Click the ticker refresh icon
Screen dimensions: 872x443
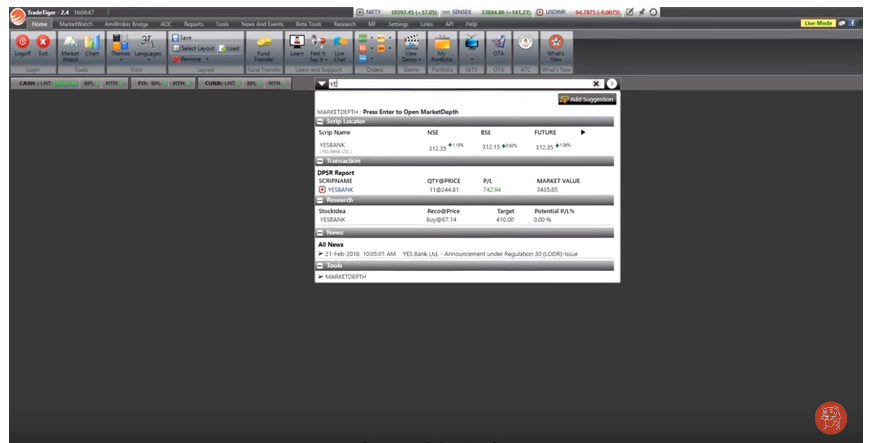pos(653,12)
